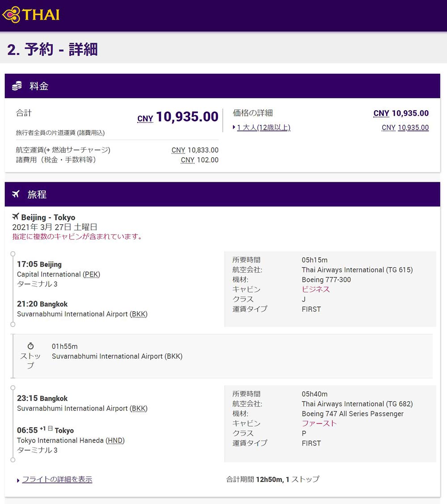Click the CNY abbreviation before the large total

[x=145, y=118]
